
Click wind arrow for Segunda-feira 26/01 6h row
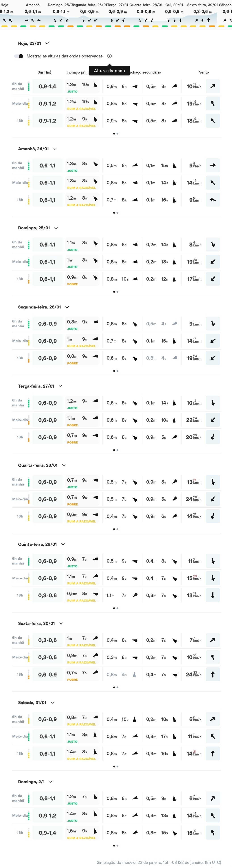click(213, 324)
